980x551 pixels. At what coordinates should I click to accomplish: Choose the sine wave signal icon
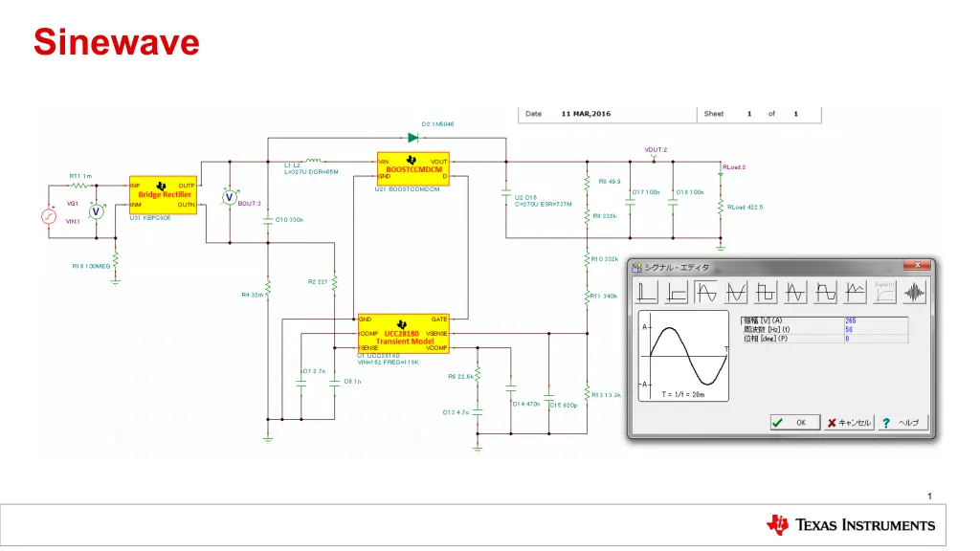click(706, 291)
